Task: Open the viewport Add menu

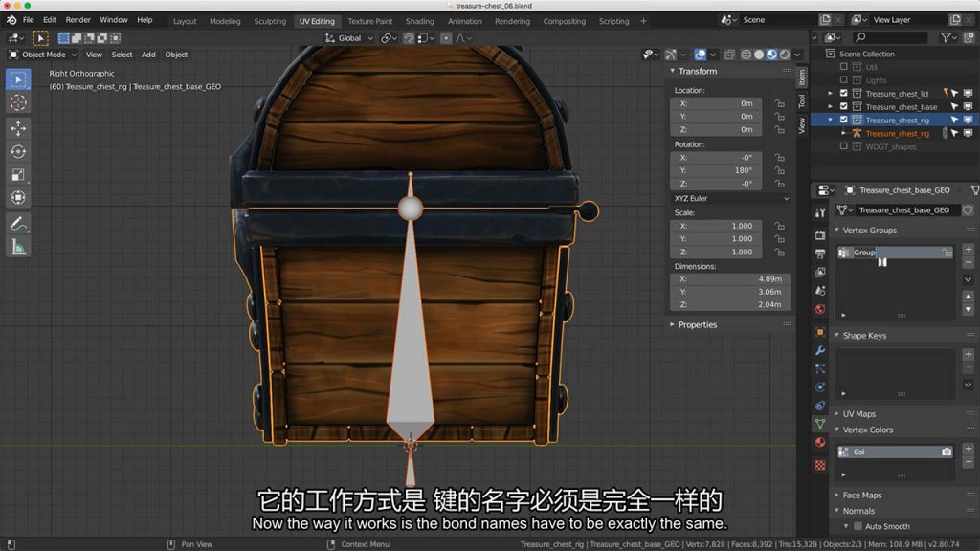Action: click(x=148, y=55)
